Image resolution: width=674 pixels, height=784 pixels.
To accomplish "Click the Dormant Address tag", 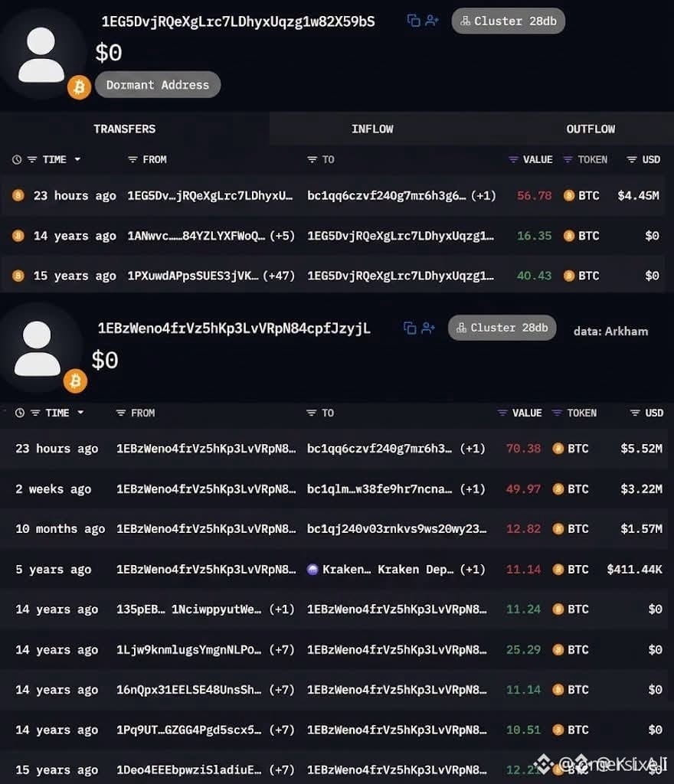I will pyautogui.click(x=158, y=84).
